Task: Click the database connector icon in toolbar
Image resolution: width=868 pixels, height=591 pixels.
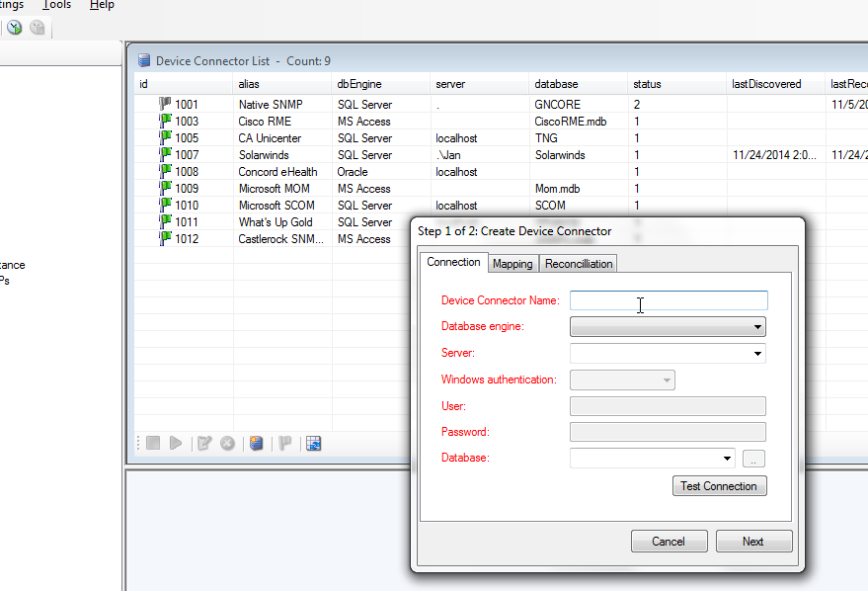Action: pyautogui.click(x=257, y=444)
